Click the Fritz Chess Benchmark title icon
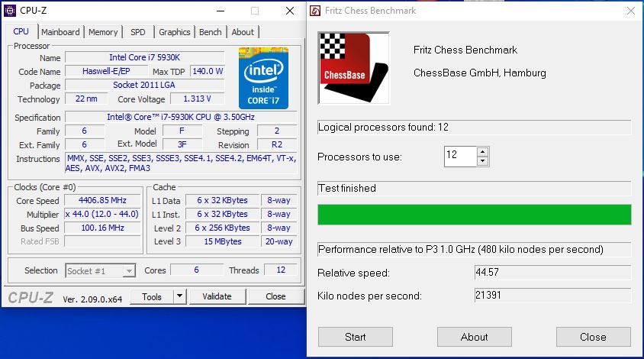Image resolution: width=644 pixels, height=359 pixels. pos(315,11)
